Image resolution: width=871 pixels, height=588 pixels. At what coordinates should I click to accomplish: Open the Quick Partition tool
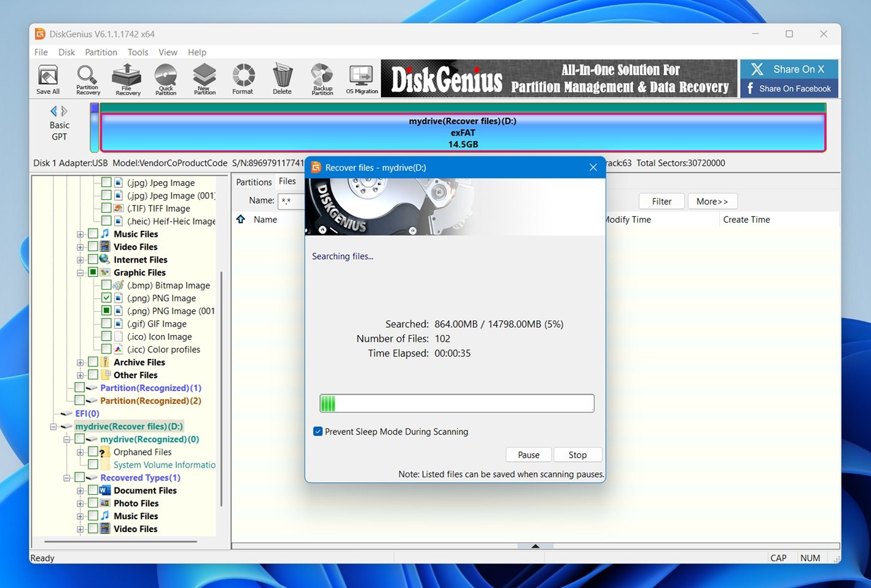(165, 79)
